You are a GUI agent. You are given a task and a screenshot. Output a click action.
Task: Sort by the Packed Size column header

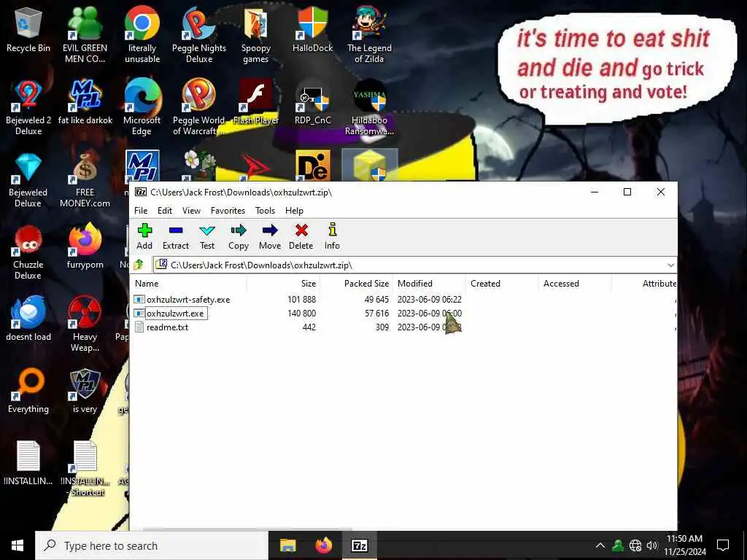[x=356, y=284]
